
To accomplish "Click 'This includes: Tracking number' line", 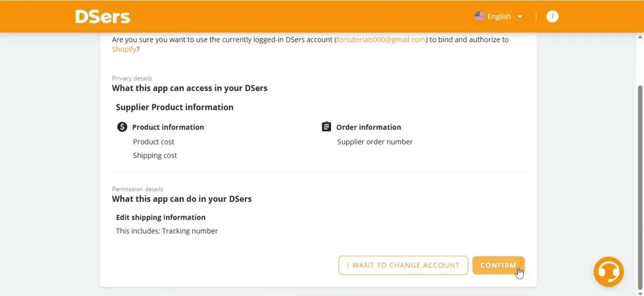I will tap(167, 231).
